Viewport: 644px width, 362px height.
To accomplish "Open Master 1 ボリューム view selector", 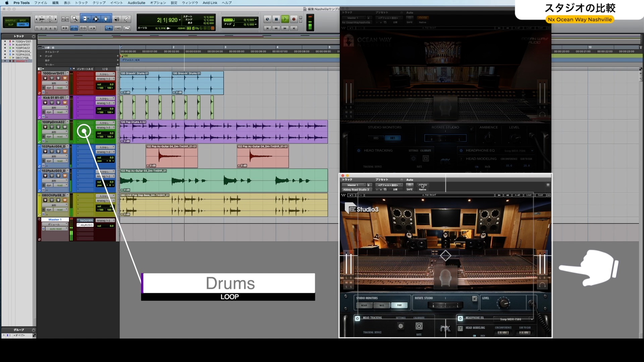I will (55, 224).
